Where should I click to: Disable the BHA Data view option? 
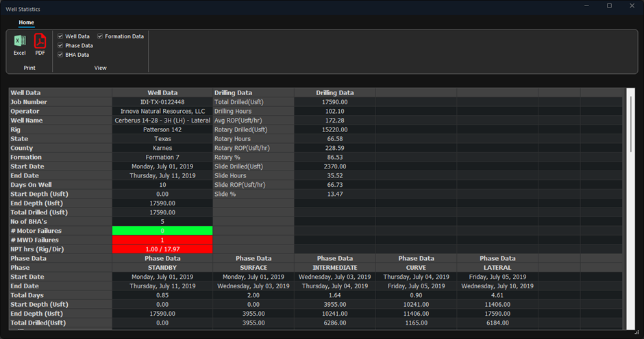point(61,55)
